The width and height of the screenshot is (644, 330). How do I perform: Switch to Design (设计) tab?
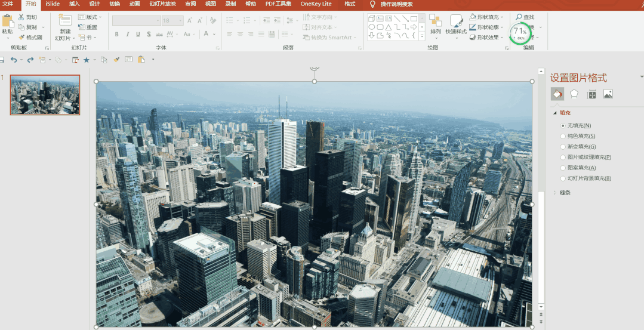pyautogui.click(x=94, y=4)
